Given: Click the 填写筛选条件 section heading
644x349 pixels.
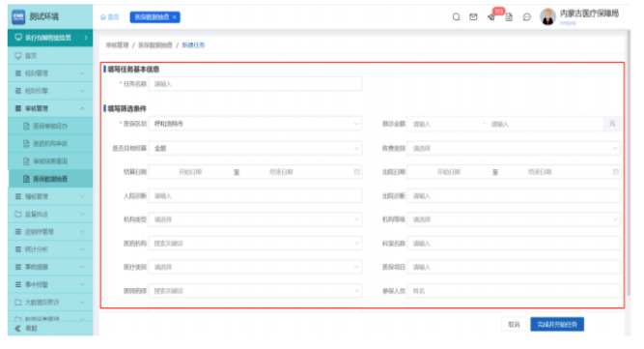Looking at the screenshot, I should coord(126,108).
